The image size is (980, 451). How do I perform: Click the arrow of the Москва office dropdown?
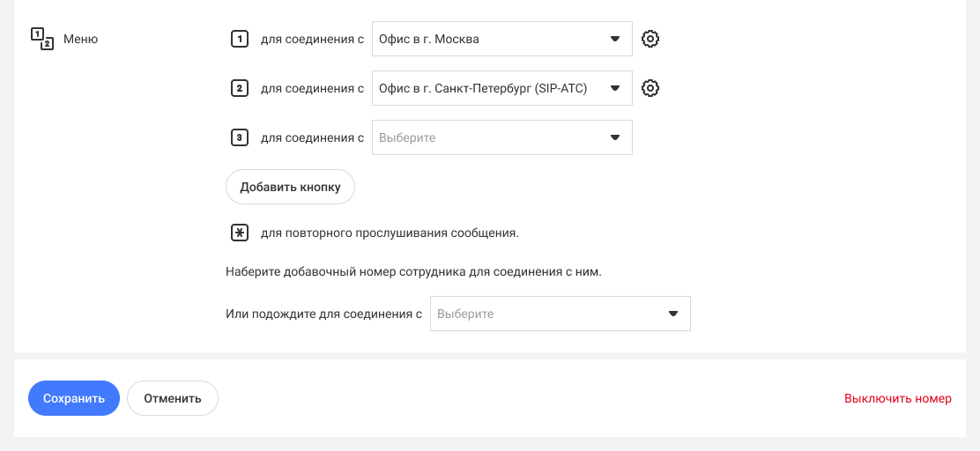click(615, 39)
